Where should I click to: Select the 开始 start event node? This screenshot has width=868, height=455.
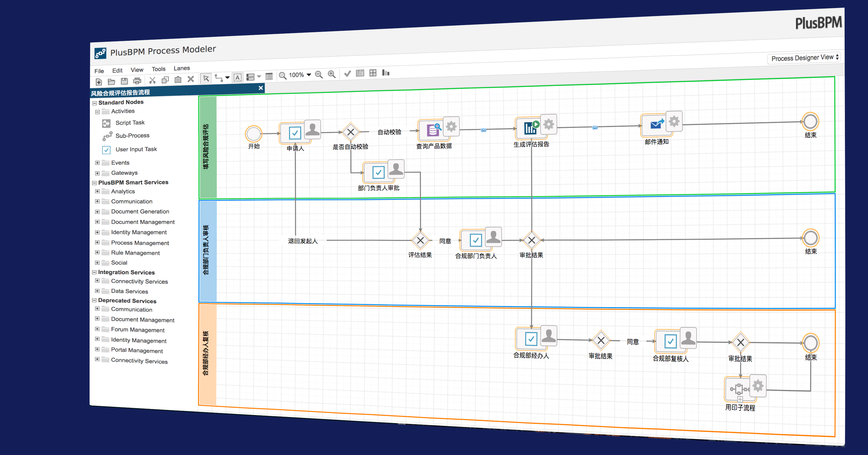253,134
